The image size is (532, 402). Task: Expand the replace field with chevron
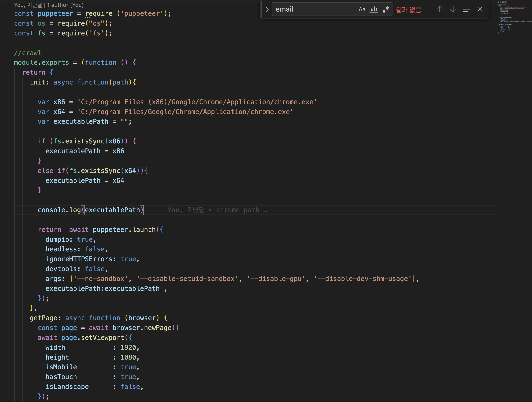(267, 9)
